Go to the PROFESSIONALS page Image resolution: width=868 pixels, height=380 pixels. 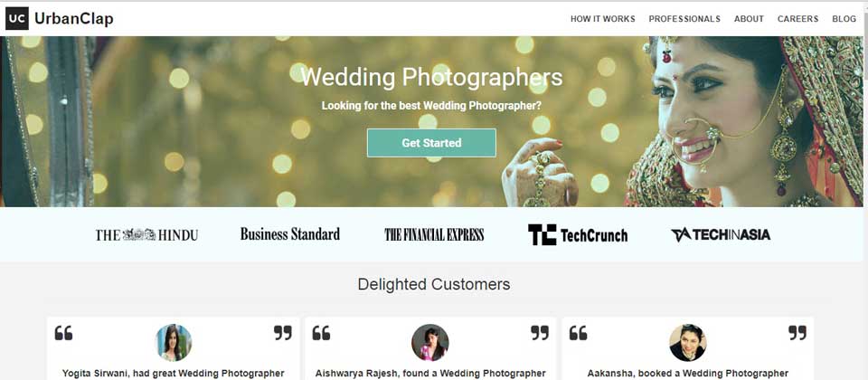coord(684,19)
